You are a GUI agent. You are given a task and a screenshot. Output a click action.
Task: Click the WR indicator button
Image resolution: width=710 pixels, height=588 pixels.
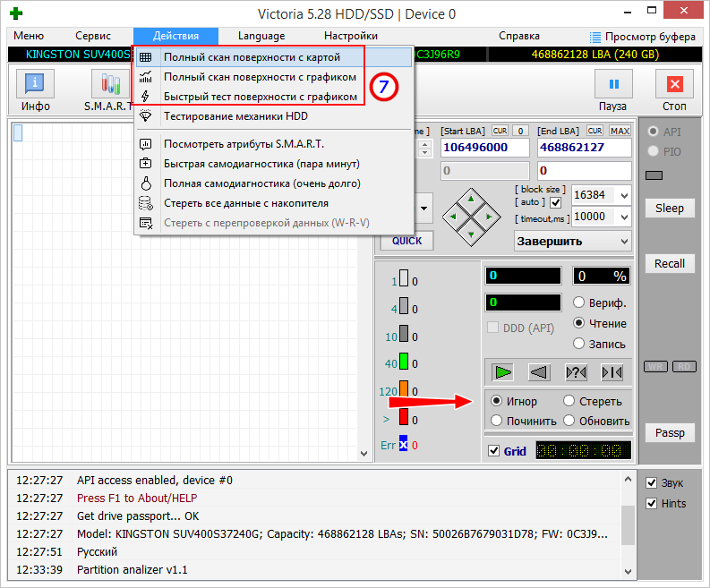(655, 366)
